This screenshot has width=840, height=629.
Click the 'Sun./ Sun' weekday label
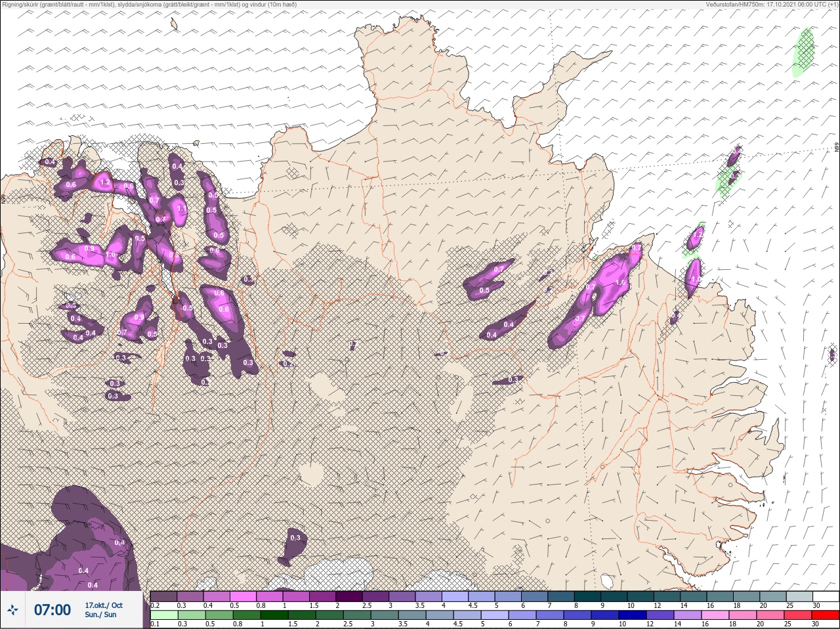[x=101, y=615]
